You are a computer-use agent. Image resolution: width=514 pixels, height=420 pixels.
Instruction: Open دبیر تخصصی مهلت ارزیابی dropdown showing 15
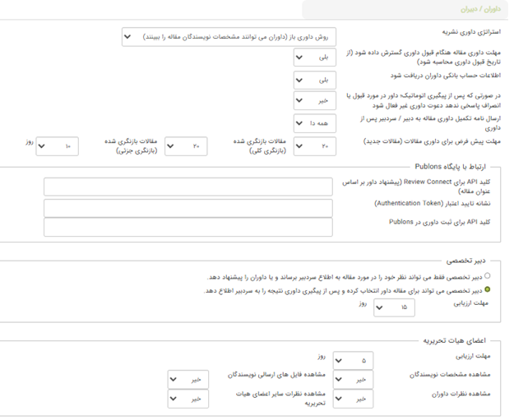tap(394, 307)
